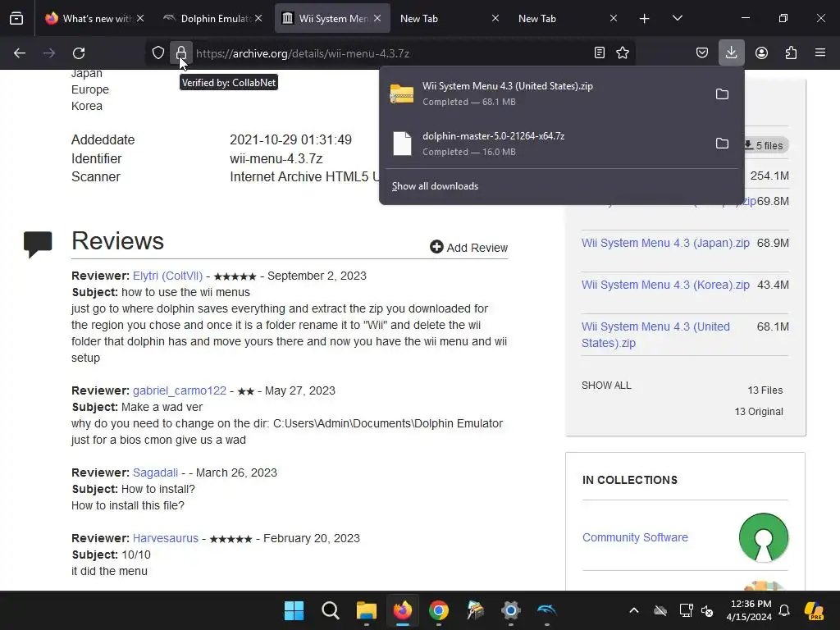840x630 pixels.
Task: Open Dolphin emulator from taskbar
Action: (547, 610)
